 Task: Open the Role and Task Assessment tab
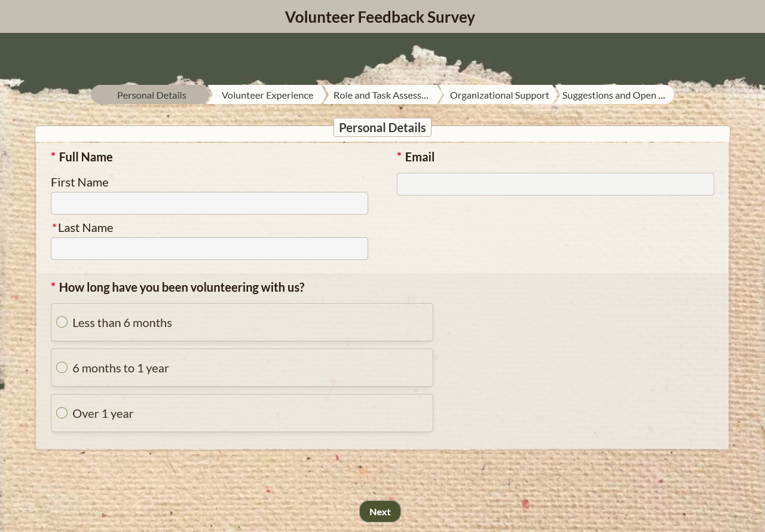pyautogui.click(x=381, y=94)
